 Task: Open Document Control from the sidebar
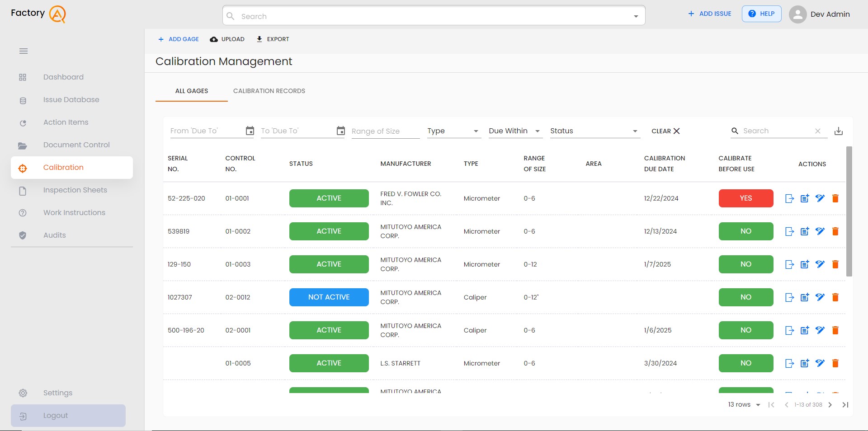tap(76, 145)
